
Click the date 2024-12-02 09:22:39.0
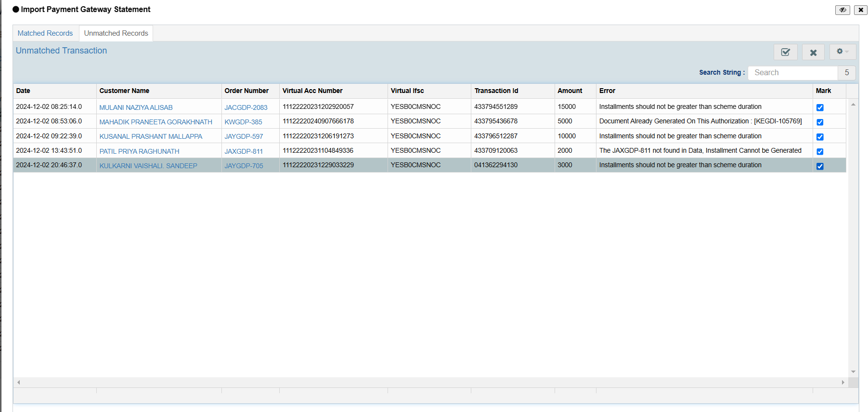point(49,136)
